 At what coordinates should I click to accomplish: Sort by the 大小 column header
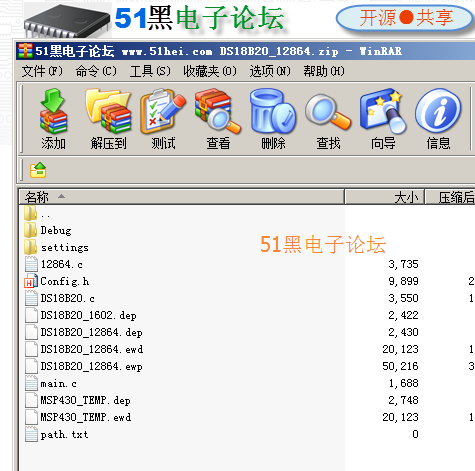pos(384,197)
